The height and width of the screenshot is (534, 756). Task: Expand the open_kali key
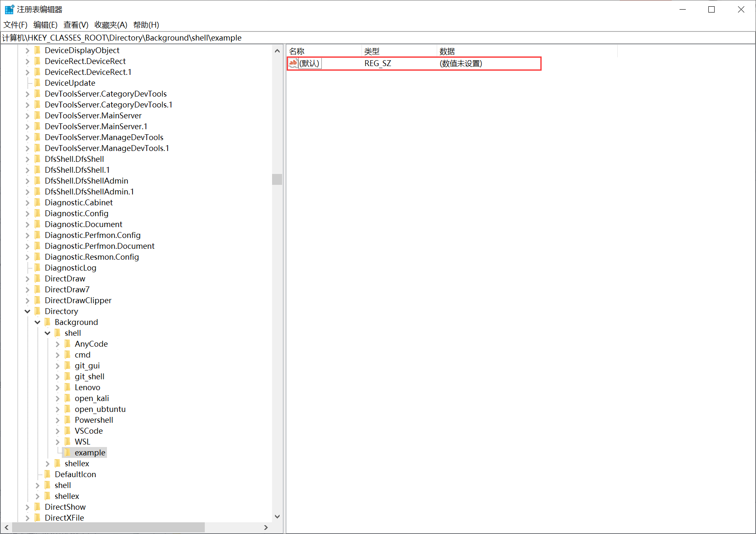[x=57, y=398]
